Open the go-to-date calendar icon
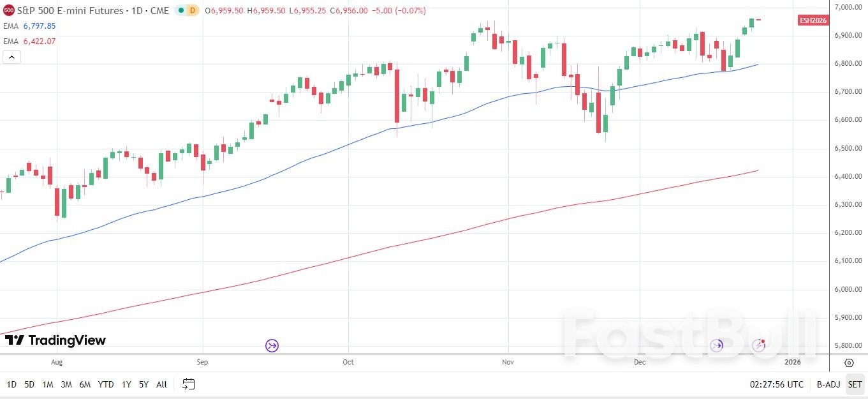This screenshot has width=868, height=399. click(x=188, y=384)
